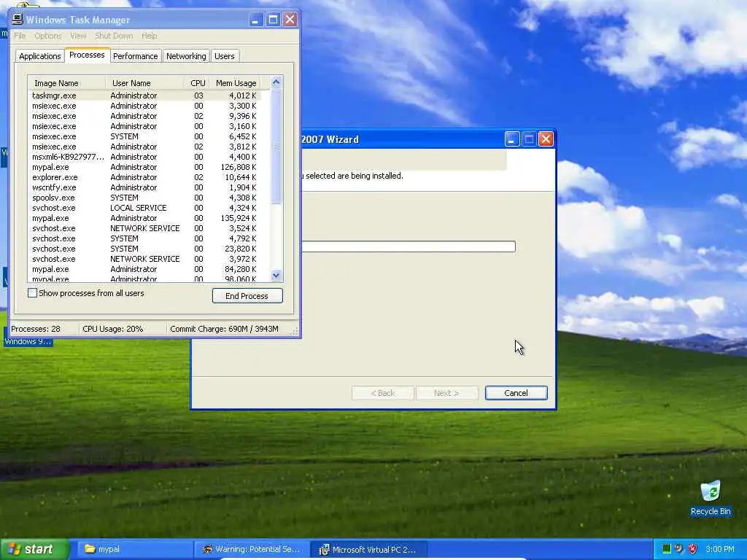
Task: Click the installer icon on the Virtual PC taskbar button
Action: 324,550
